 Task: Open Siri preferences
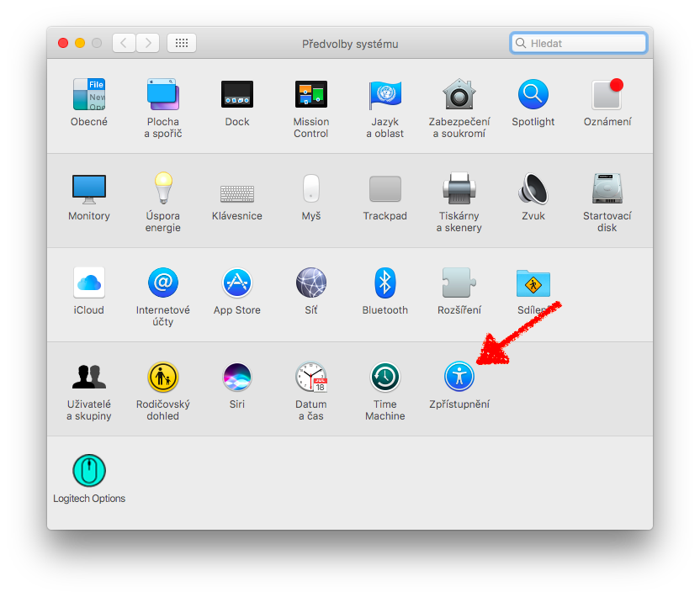[237, 377]
